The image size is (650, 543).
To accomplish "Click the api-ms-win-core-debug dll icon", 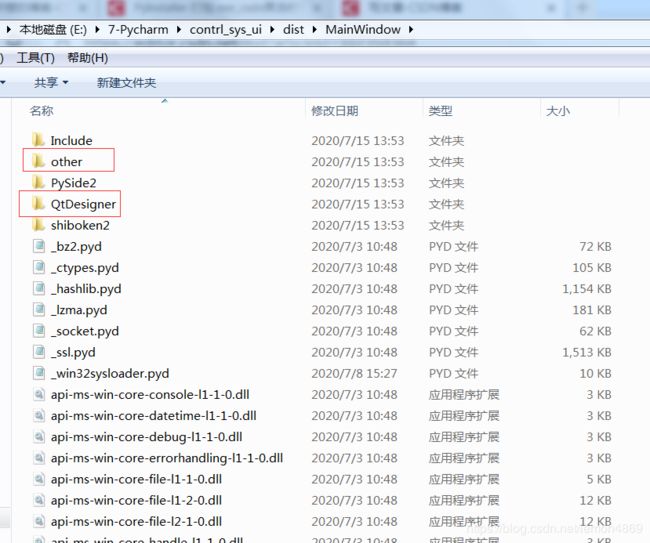I will [39, 436].
